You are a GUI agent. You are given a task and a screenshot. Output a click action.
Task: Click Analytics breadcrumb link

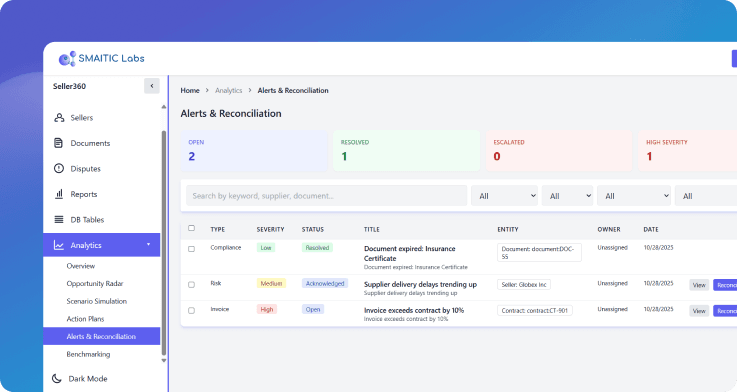tap(228, 90)
